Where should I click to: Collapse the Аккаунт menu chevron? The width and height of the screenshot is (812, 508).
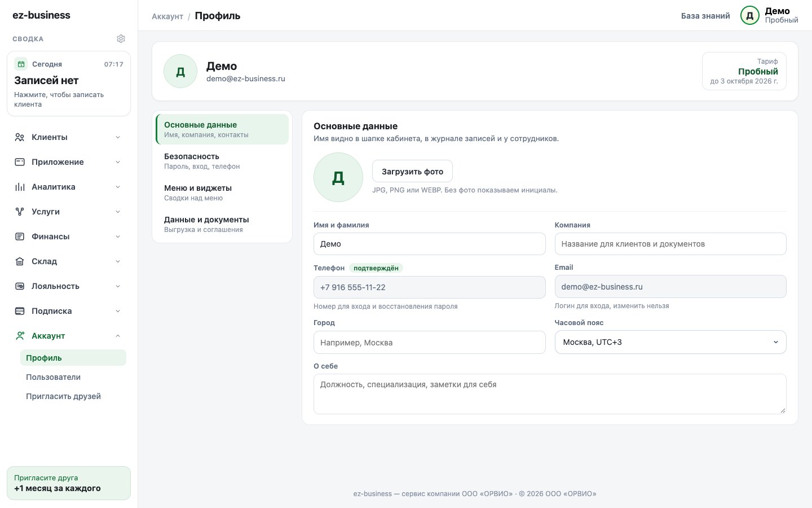[118, 336]
